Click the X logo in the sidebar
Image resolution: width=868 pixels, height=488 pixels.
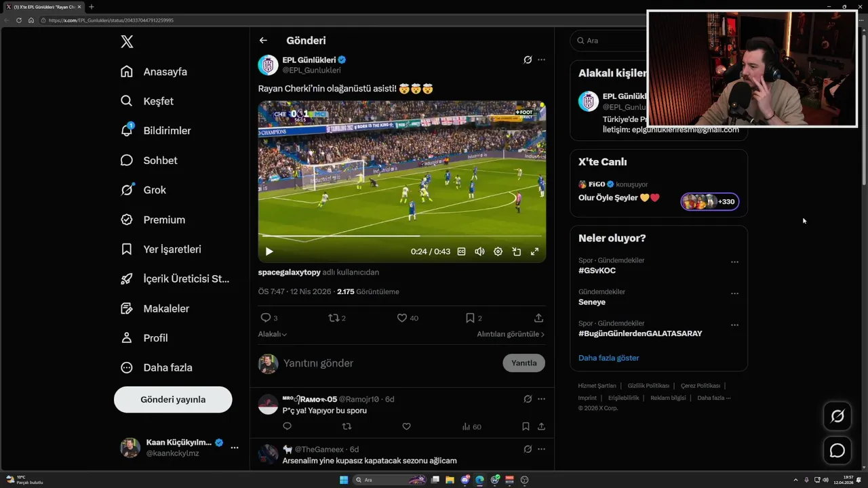[127, 42]
